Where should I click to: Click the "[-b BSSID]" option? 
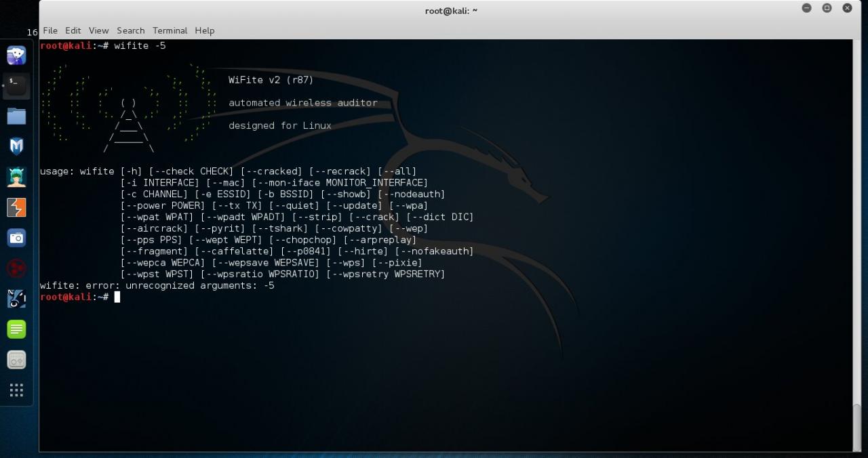[x=286, y=194]
